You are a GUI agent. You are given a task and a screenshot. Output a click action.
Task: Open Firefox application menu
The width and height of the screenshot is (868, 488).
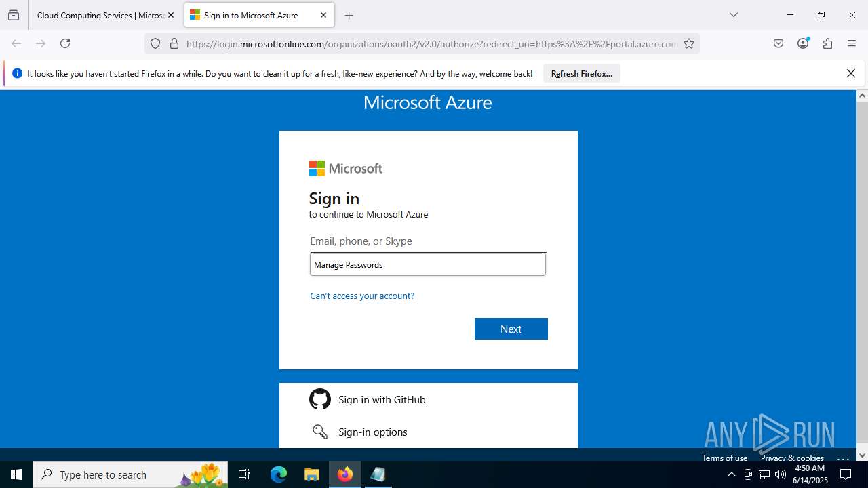(852, 43)
